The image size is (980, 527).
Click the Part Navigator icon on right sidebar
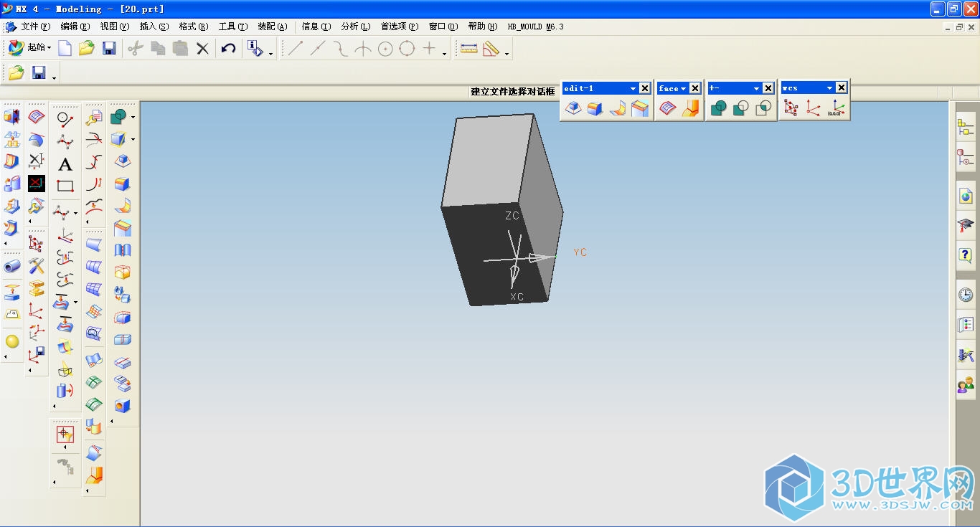point(966,158)
